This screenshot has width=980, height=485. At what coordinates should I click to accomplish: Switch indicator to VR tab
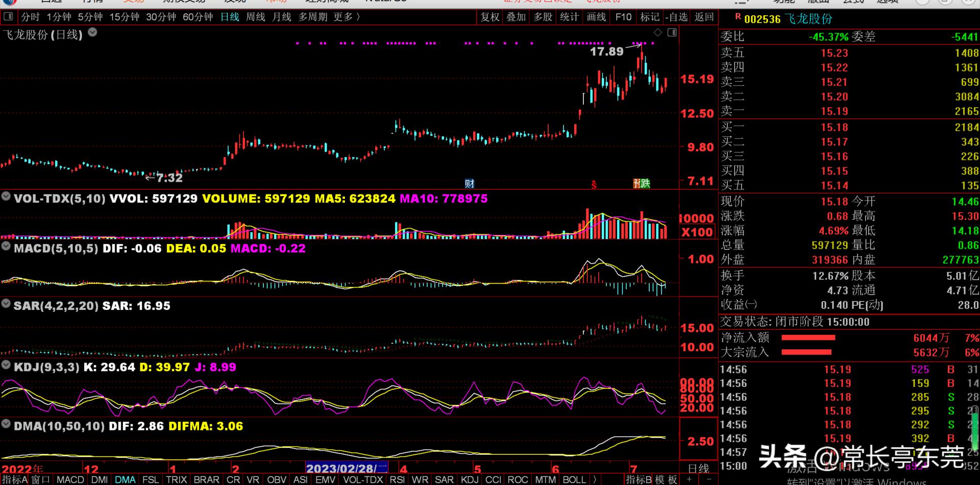pyautogui.click(x=253, y=479)
